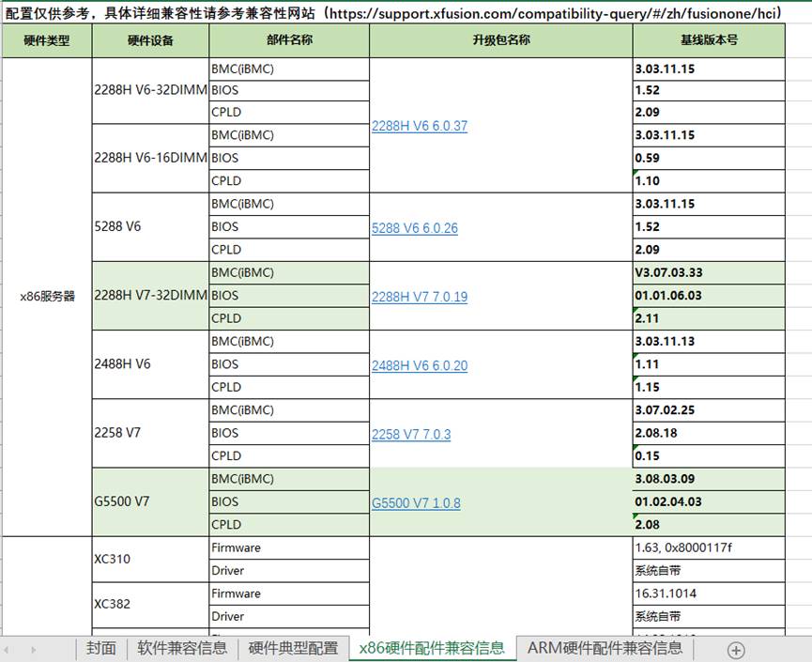Select the BMC(iBMC) cell of 2258 V7
This screenshot has height=662, width=812.
coord(289,410)
